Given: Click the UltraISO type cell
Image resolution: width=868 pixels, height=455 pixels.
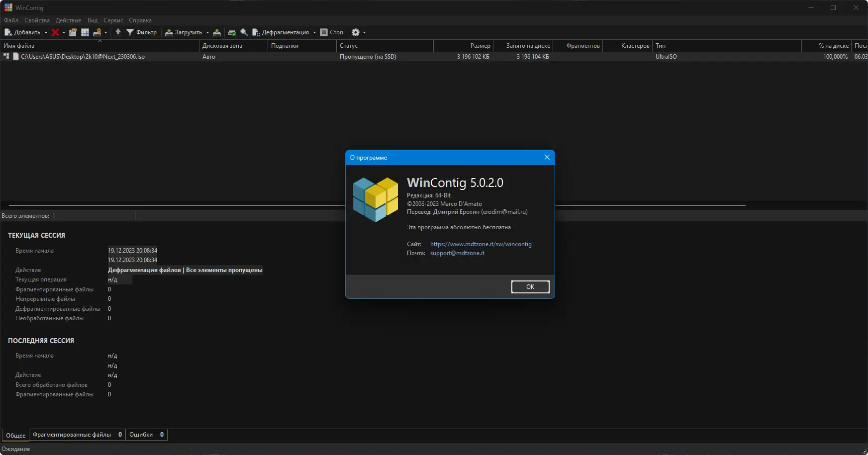Looking at the screenshot, I should click(666, 57).
